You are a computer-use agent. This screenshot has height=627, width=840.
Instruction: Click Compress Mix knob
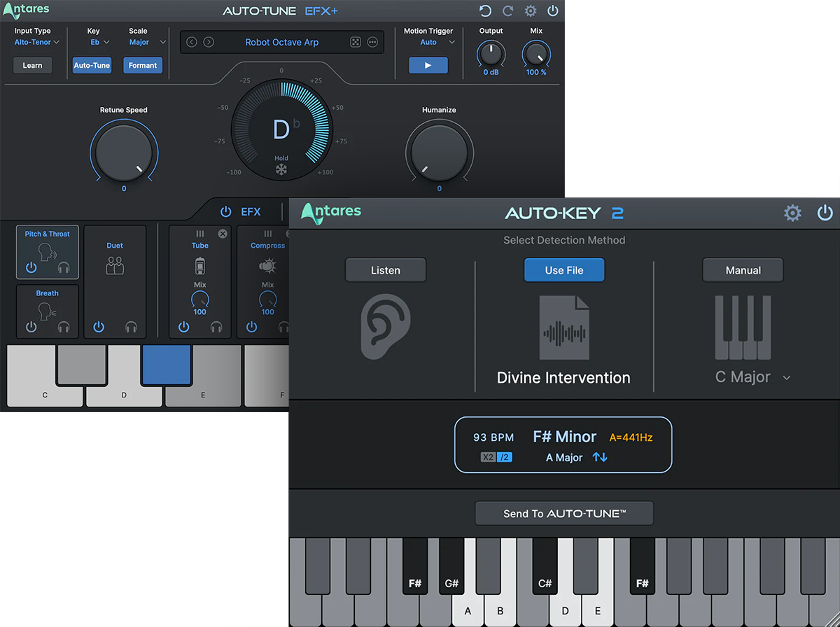pyautogui.click(x=267, y=300)
